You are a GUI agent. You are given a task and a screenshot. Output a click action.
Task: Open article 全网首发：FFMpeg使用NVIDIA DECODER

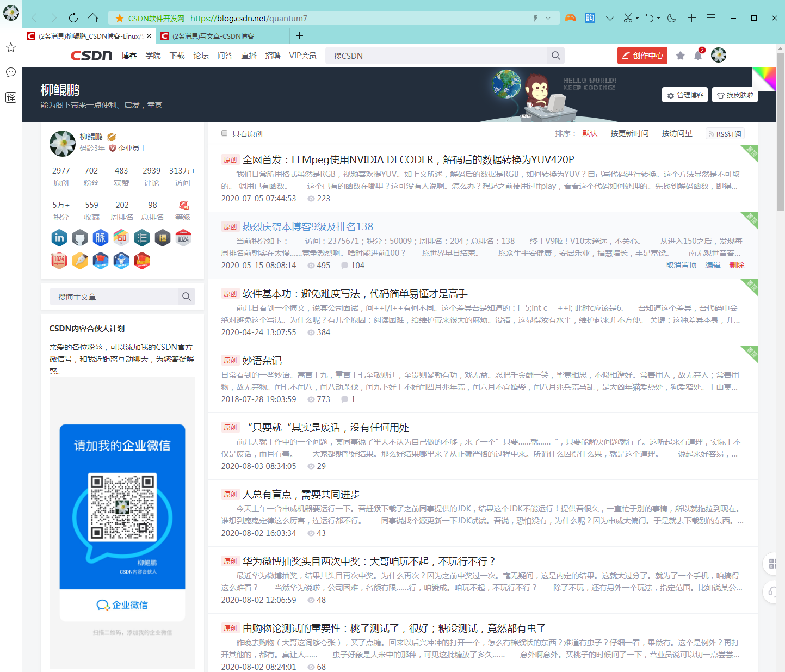coord(409,159)
